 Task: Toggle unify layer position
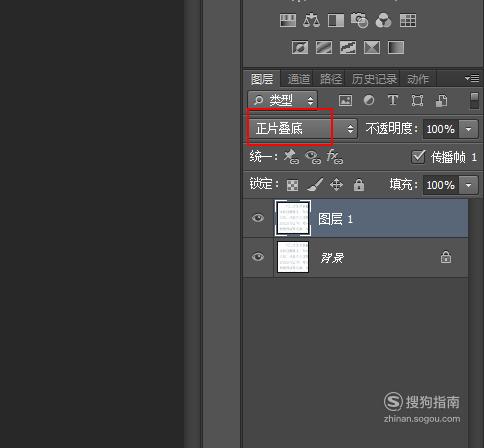(291, 156)
